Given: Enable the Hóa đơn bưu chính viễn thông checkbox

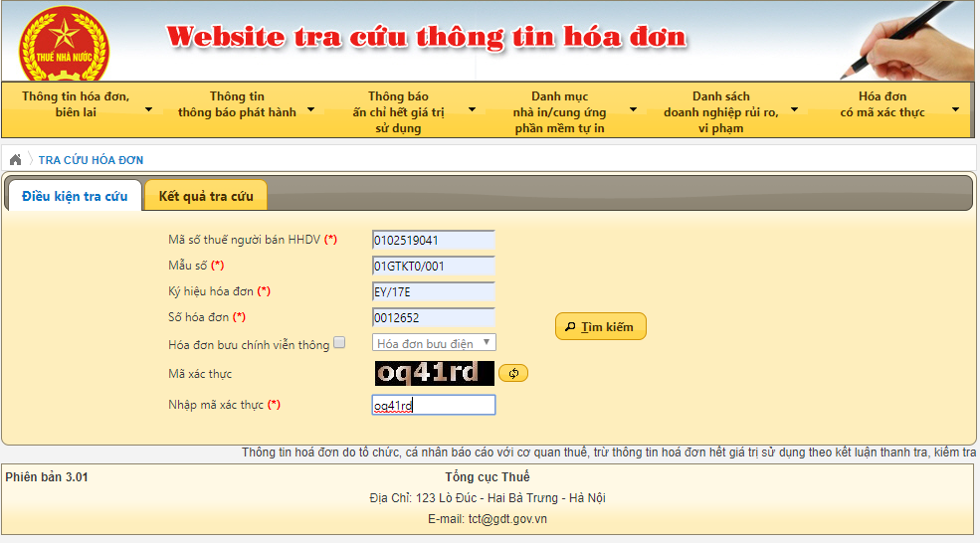Looking at the screenshot, I should point(339,343).
